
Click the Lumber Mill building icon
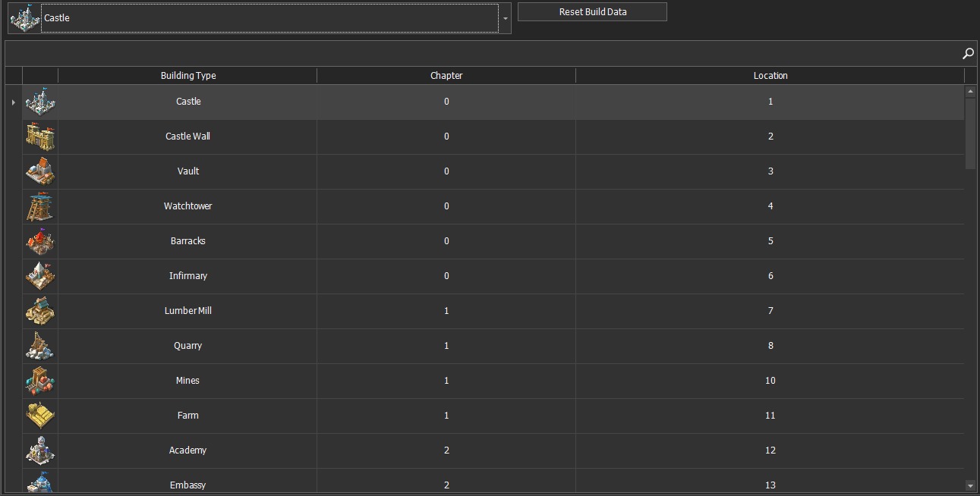[40, 311]
